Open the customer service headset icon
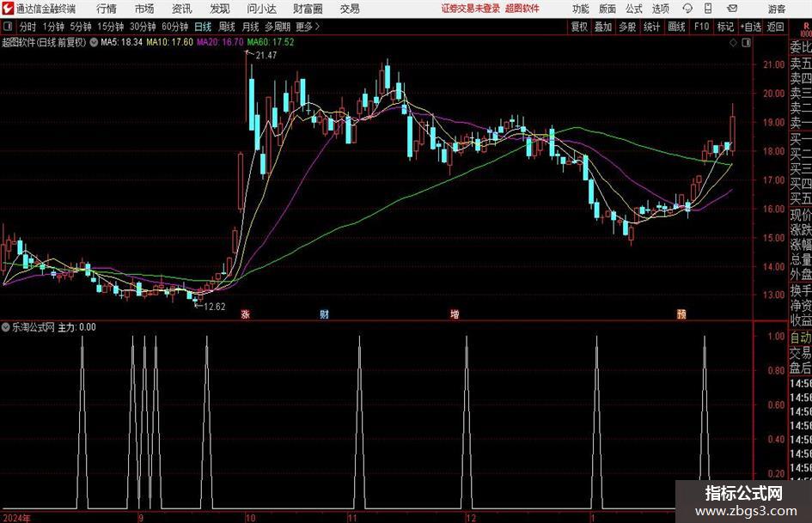 click(687, 9)
